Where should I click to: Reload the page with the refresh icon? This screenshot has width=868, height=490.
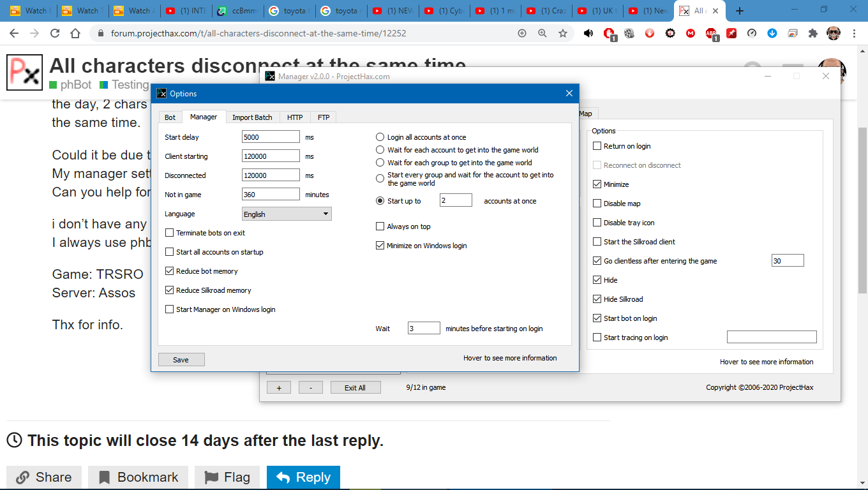(55, 34)
